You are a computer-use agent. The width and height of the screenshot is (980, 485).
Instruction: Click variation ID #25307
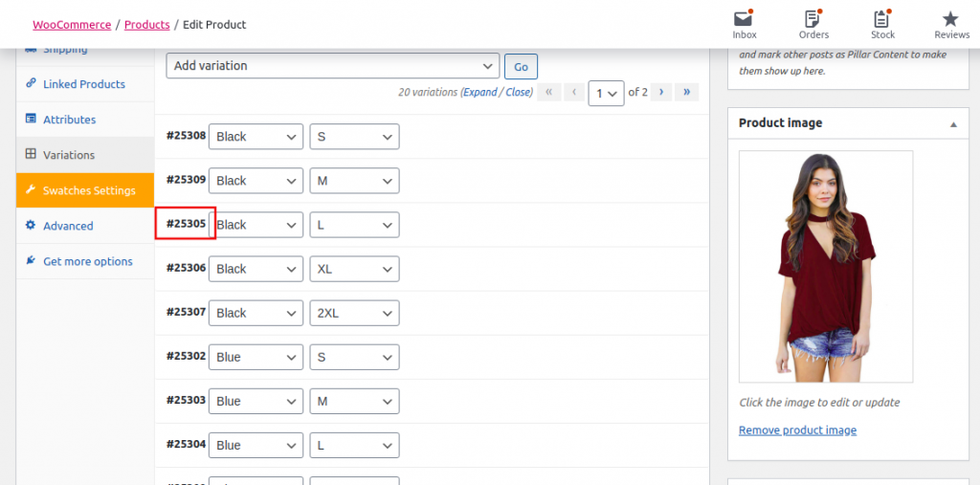tap(187, 311)
